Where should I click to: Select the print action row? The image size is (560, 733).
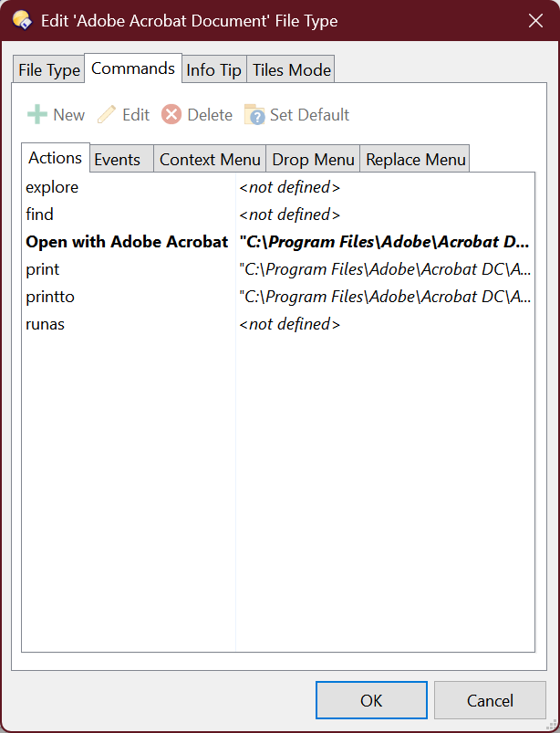click(x=278, y=269)
